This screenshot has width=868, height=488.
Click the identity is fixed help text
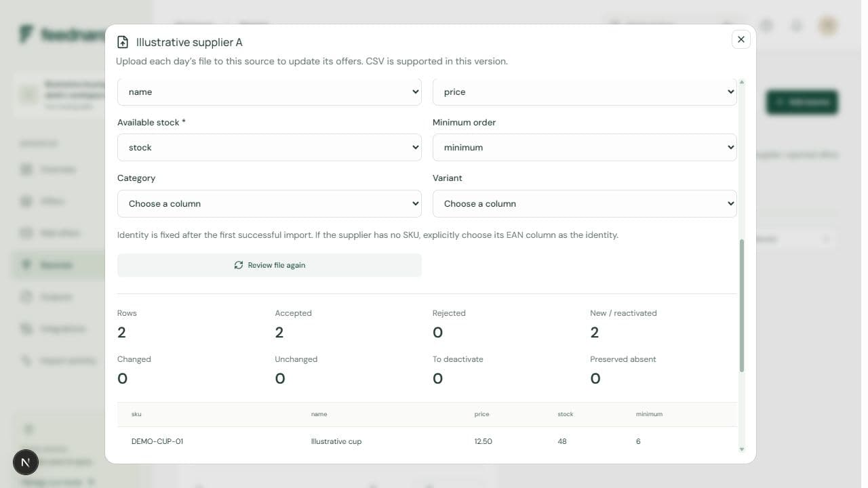coord(368,235)
